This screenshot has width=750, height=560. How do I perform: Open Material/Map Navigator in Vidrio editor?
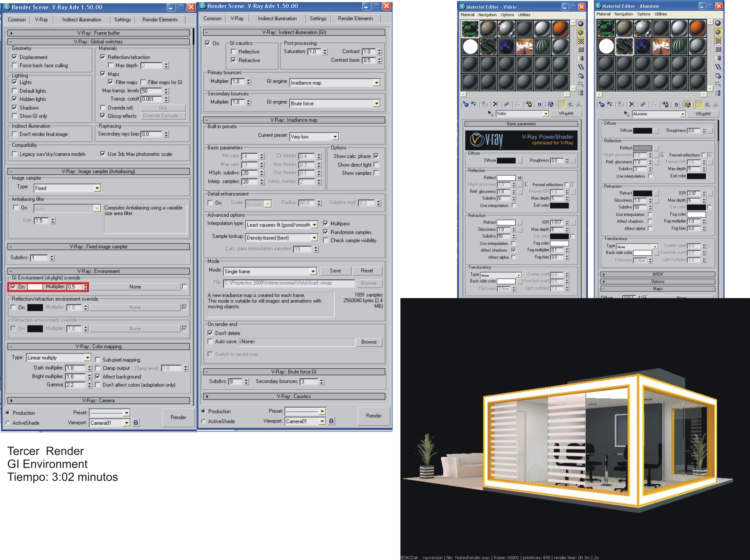(581, 93)
